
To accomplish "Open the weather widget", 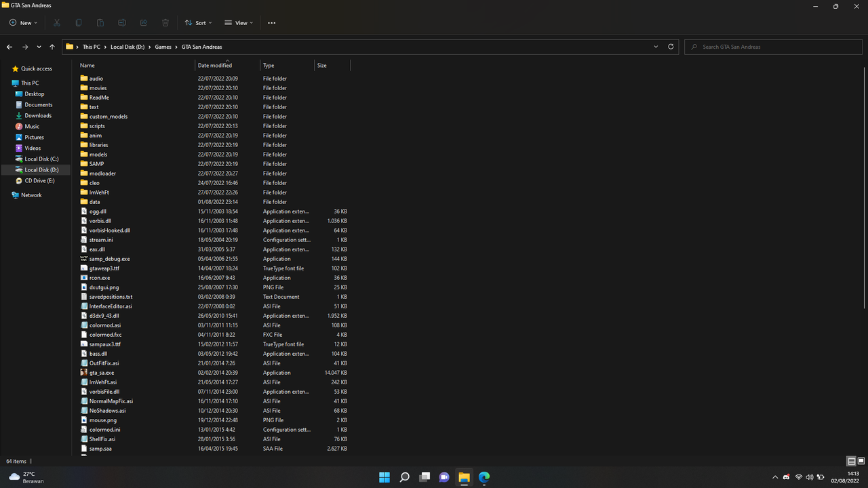I will 25,477.
